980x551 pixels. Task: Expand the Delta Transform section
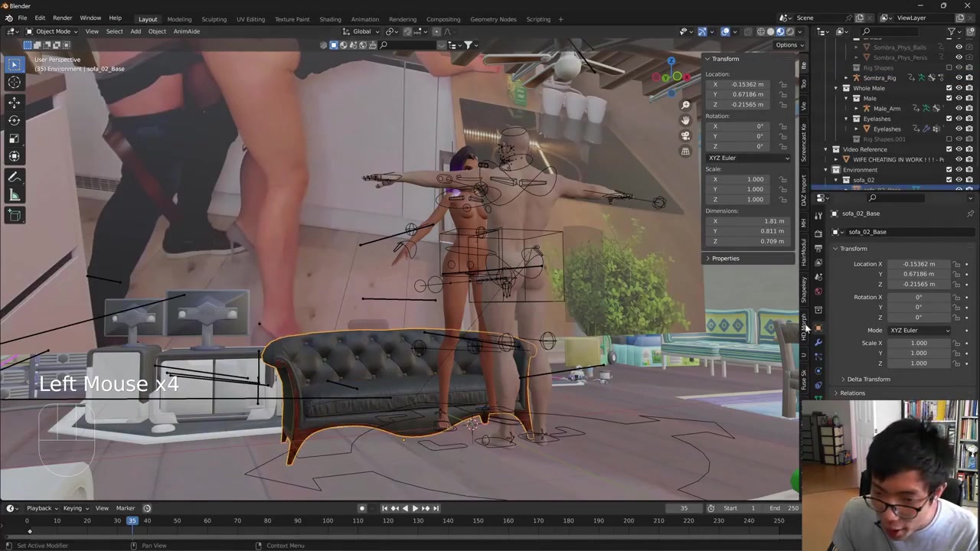pos(867,380)
